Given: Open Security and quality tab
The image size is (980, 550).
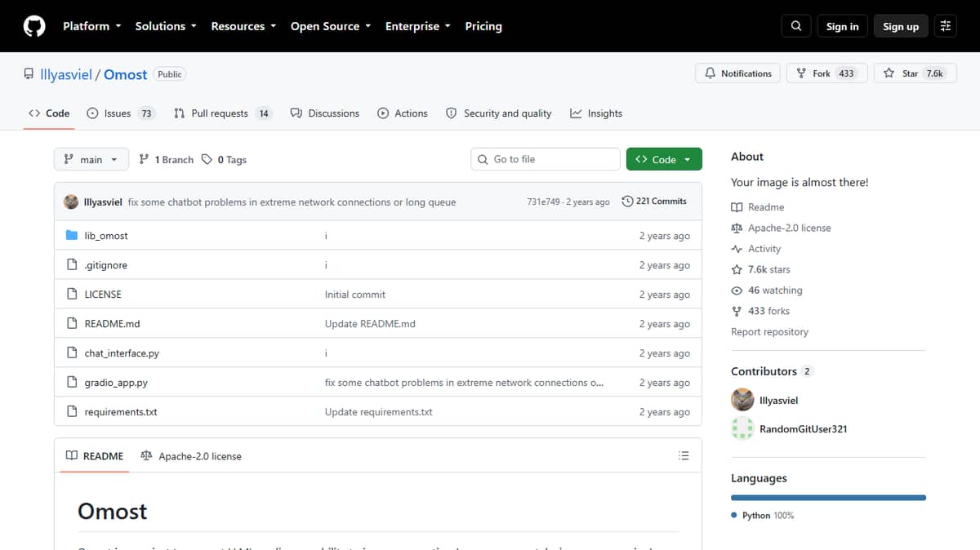Looking at the screenshot, I should [498, 113].
